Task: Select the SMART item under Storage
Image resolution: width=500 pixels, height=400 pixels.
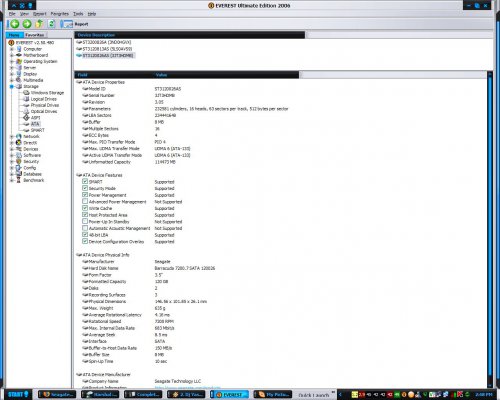Action: (38, 130)
